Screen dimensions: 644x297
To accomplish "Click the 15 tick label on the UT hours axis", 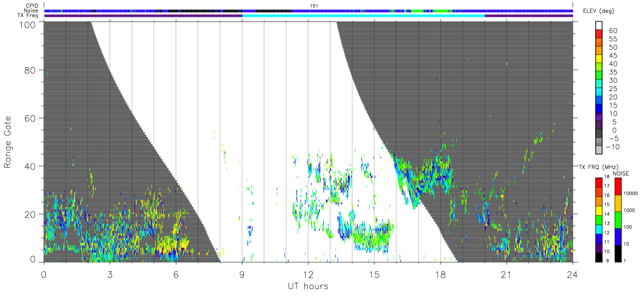I will pos(374,275).
